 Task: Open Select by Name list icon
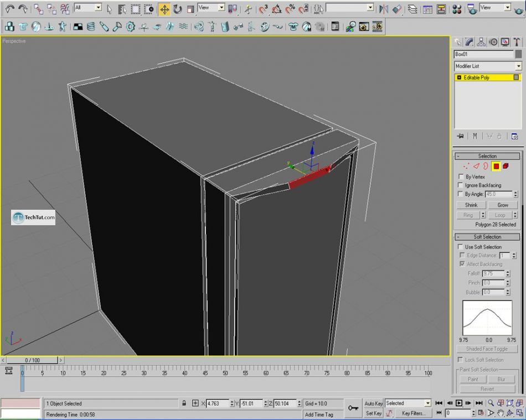122,9
